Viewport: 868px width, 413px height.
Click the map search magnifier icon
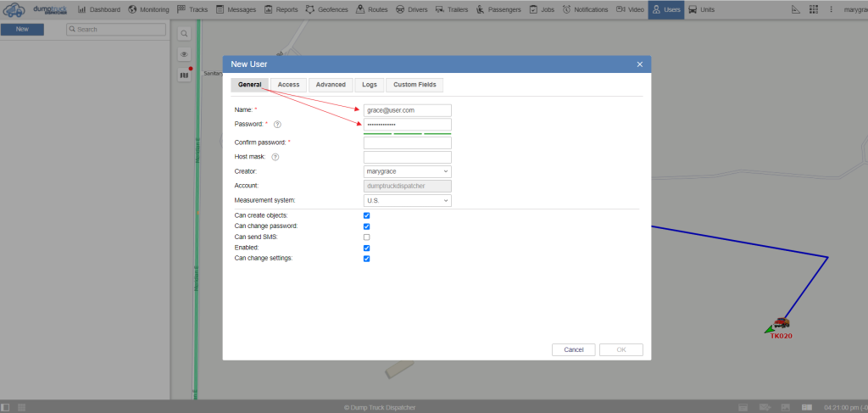point(184,33)
